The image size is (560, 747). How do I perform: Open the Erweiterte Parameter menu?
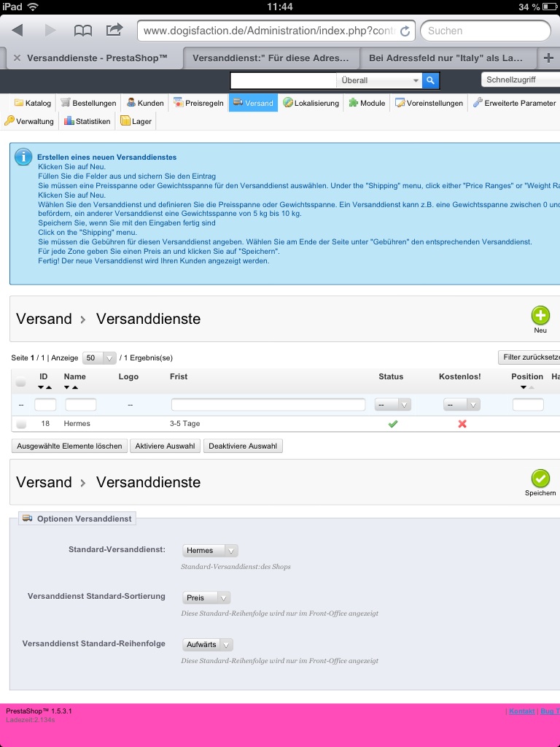[x=514, y=103]
